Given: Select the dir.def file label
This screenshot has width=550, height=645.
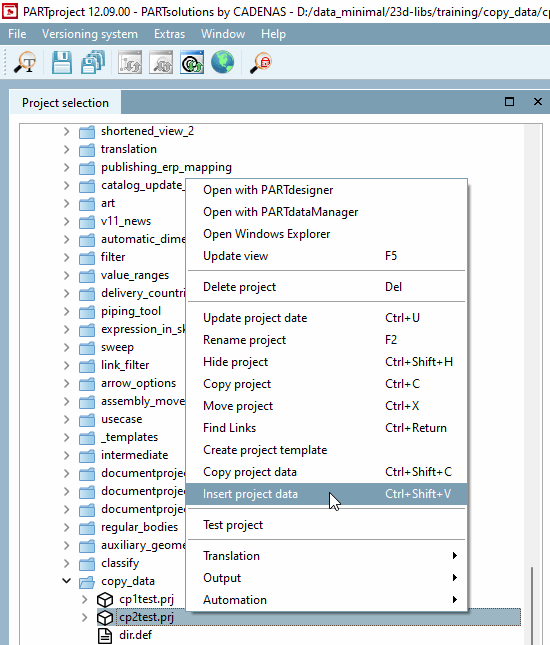Looking at the screenshot, I should tap(135, 635).
